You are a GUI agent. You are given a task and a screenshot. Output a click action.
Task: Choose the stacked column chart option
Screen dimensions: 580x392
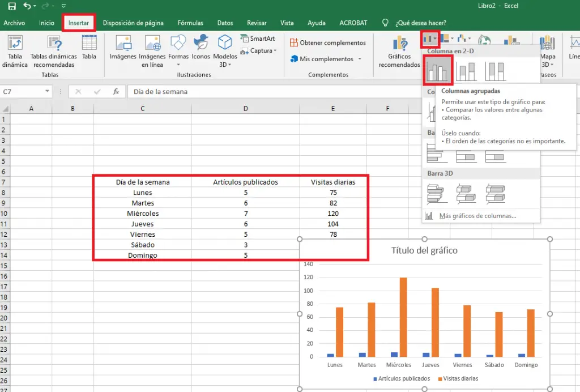pos(467,71)
